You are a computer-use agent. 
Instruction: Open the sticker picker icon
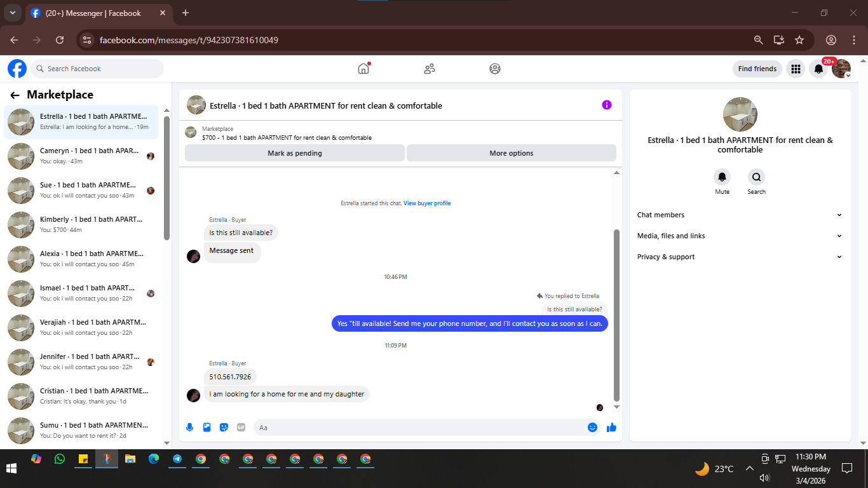coord(224,428)
